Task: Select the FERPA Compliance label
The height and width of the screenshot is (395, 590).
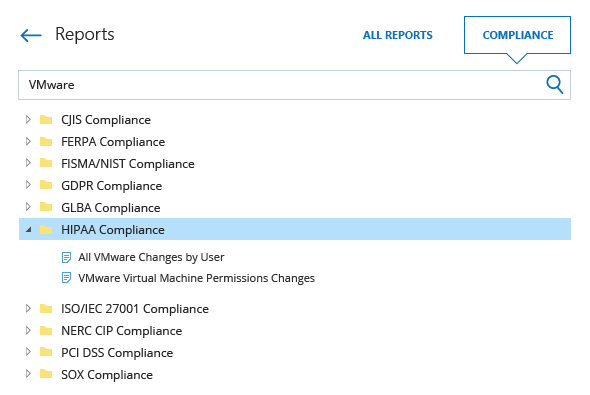Action: [x=113, y=142]
